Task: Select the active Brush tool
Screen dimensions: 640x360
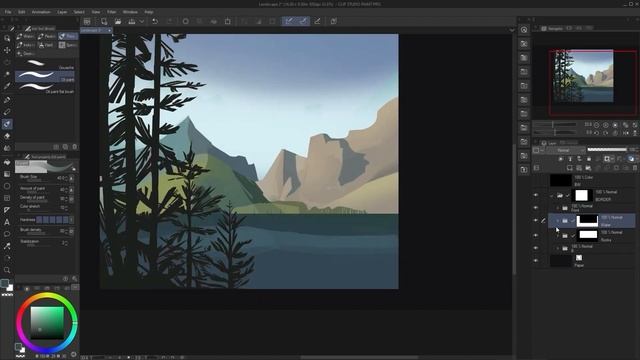Action: coord(7,124)
